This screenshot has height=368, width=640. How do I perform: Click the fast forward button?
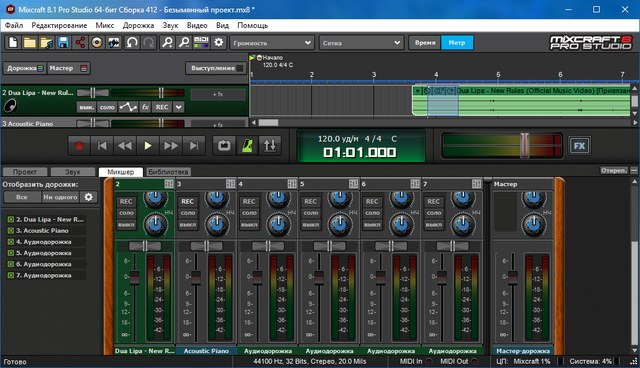point(171,146)
